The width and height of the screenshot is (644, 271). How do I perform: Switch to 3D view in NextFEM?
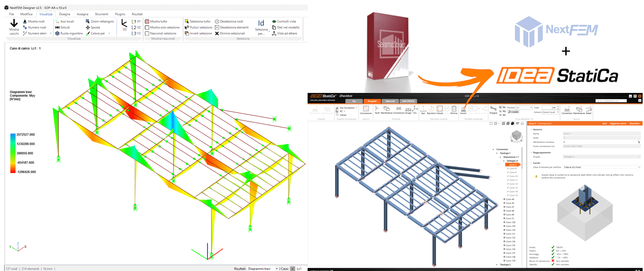click(x=124, y=25)
